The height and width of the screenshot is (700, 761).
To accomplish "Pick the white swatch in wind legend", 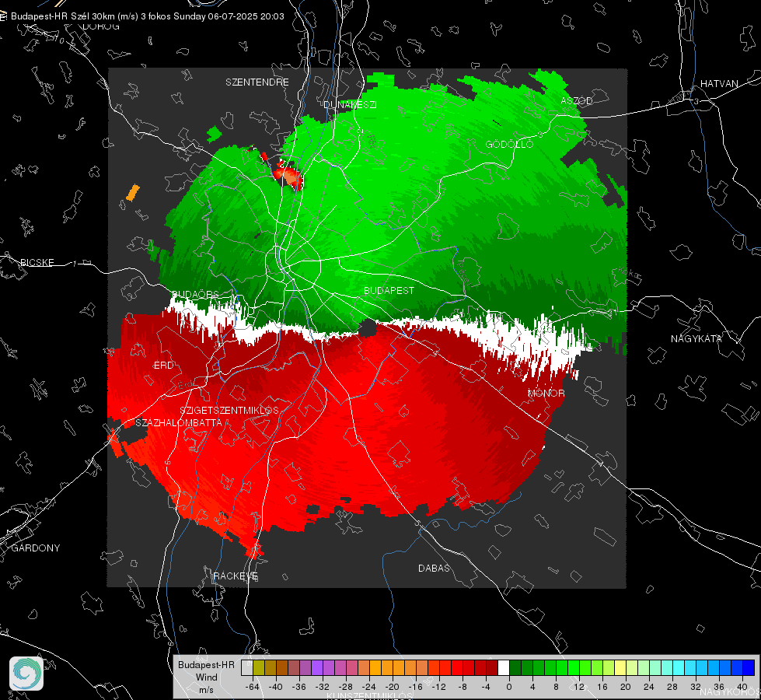I will [x=504, y=667].
